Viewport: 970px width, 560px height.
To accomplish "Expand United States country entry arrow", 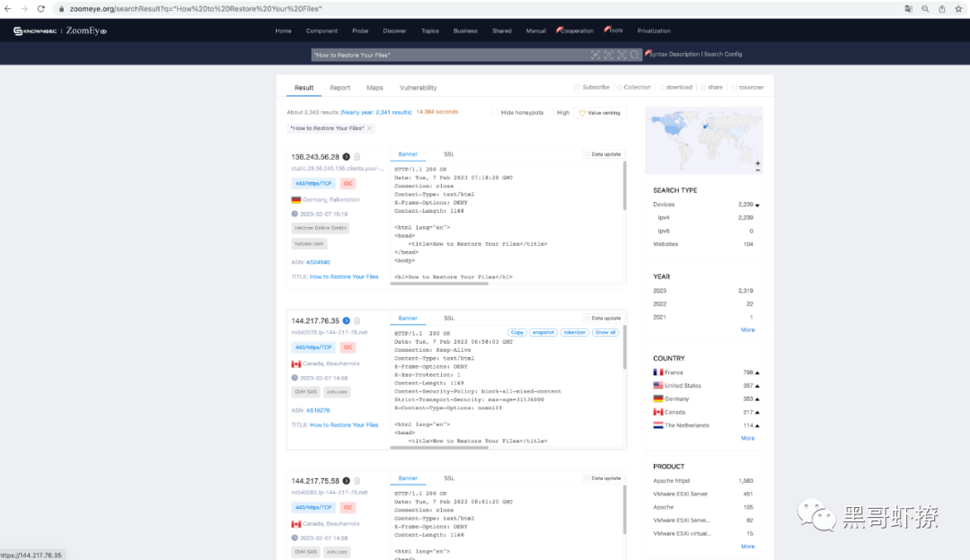I will point(757,386).
